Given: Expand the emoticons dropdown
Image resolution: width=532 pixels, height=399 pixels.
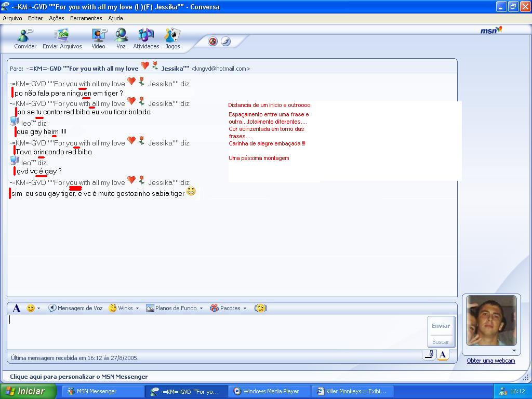Looking at the screenshot, I should click(38, 309).
